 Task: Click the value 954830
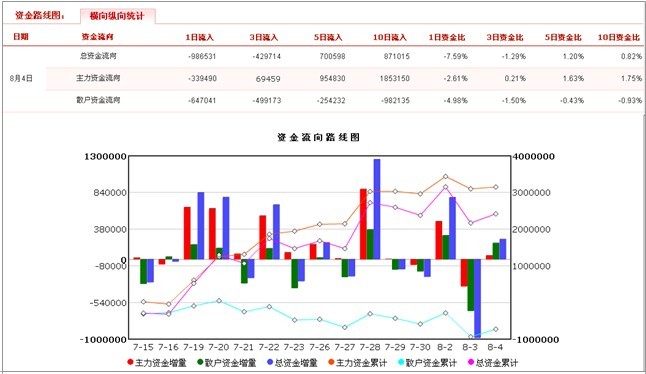332,79
